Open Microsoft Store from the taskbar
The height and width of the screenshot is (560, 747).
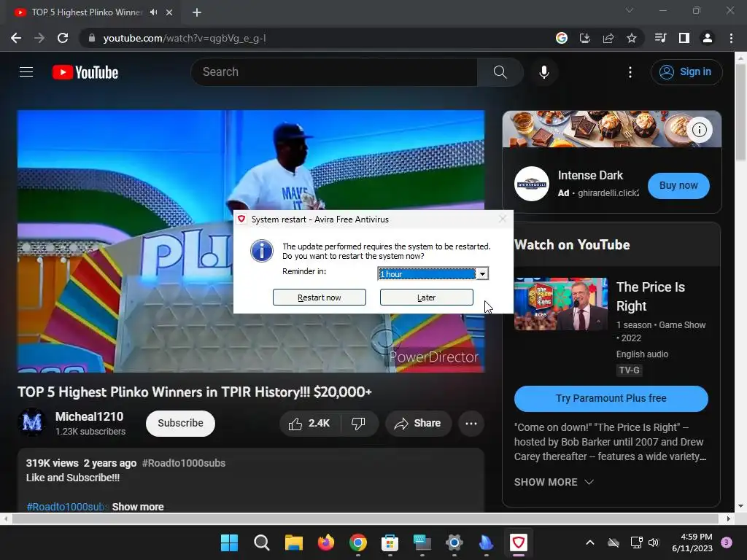(390, 542)
